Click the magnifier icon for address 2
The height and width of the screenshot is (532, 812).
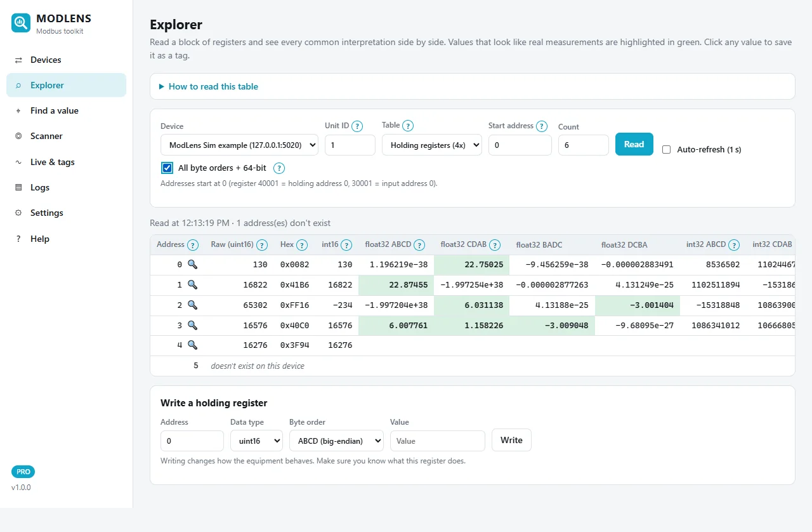click(x=192, y=305)
